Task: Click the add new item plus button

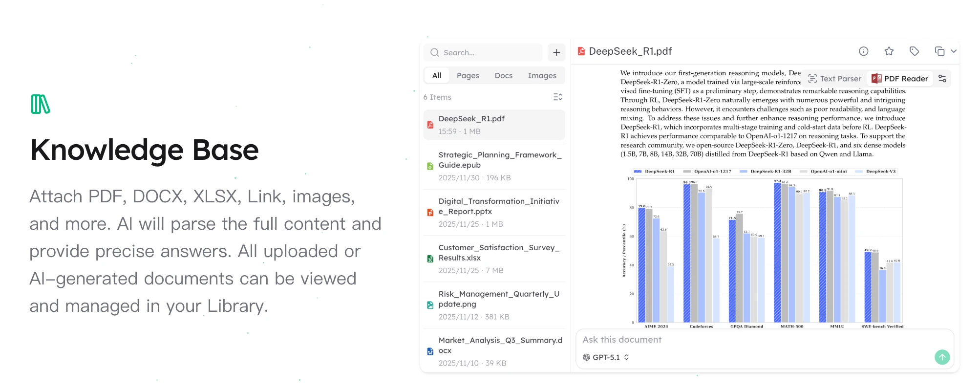Action: (556, 52)
